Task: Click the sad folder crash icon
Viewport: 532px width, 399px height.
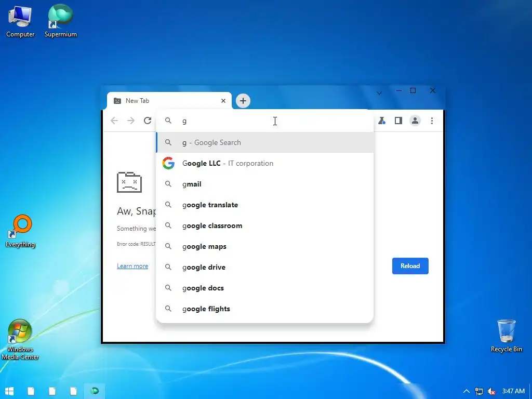Action: (x=129, y=182)
